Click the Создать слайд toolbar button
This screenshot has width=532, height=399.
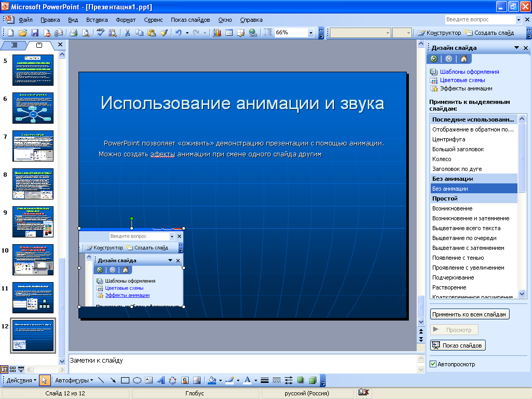click(x=489, y=33)
